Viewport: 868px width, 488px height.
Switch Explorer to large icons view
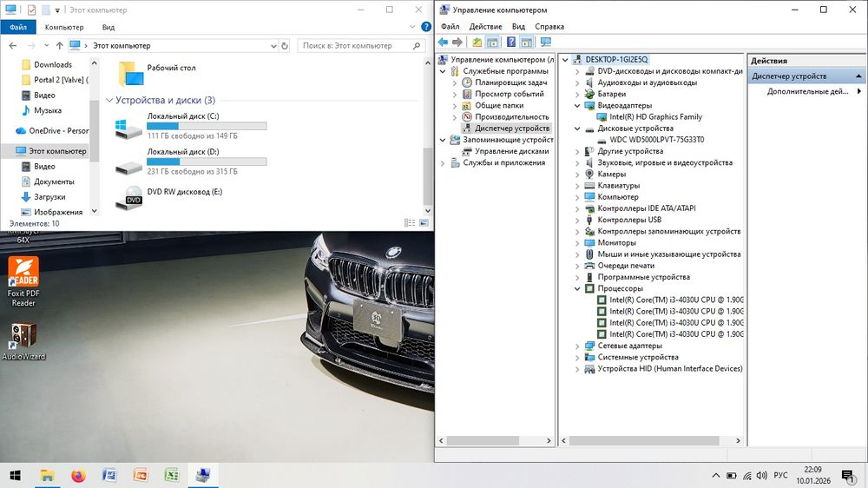424,222
